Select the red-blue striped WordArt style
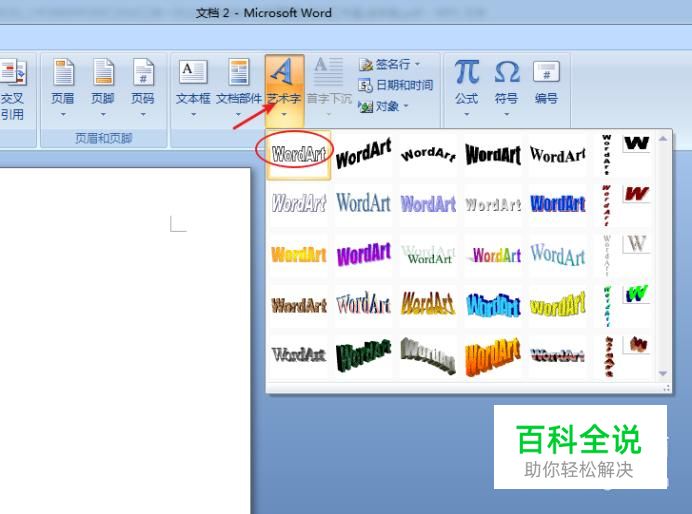This screenshot has width=692, height=514. pos(557,355)
